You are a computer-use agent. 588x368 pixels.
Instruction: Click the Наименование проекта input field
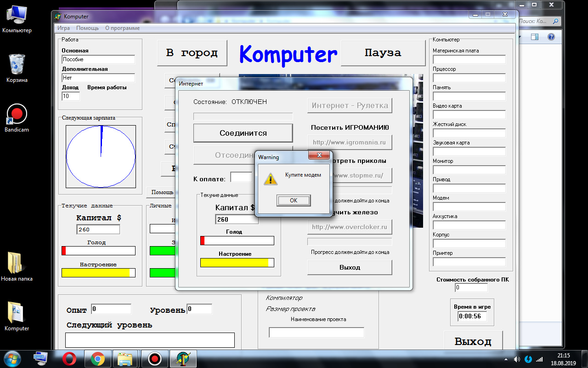[316, 332]
